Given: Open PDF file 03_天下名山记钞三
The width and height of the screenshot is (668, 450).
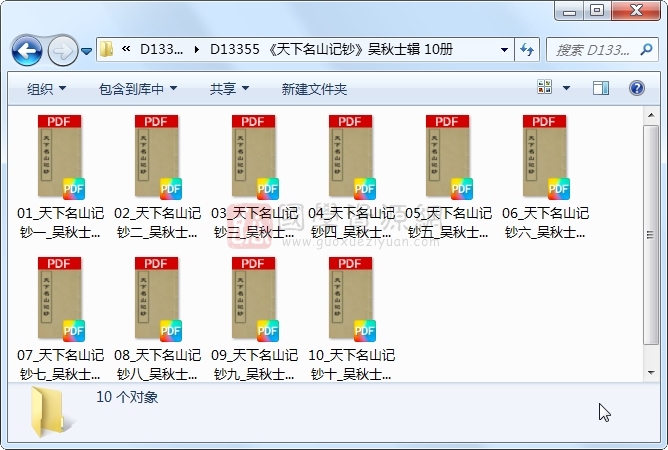Looking at the screenshot, I should tap(255, 157).
